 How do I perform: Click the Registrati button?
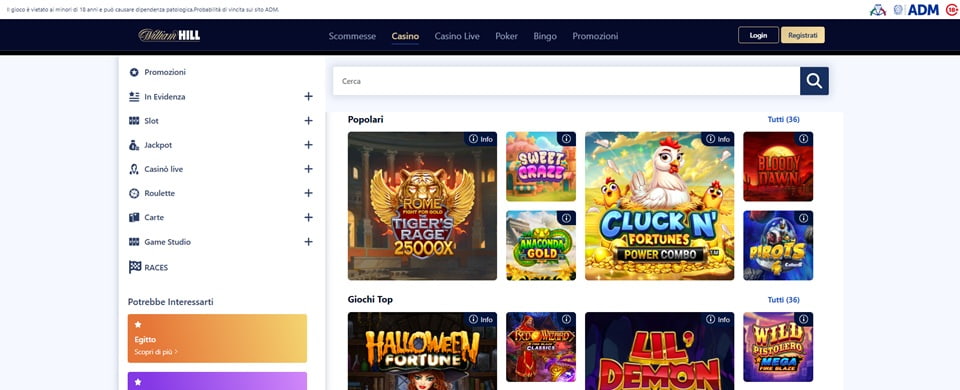(x=803, y=35)
